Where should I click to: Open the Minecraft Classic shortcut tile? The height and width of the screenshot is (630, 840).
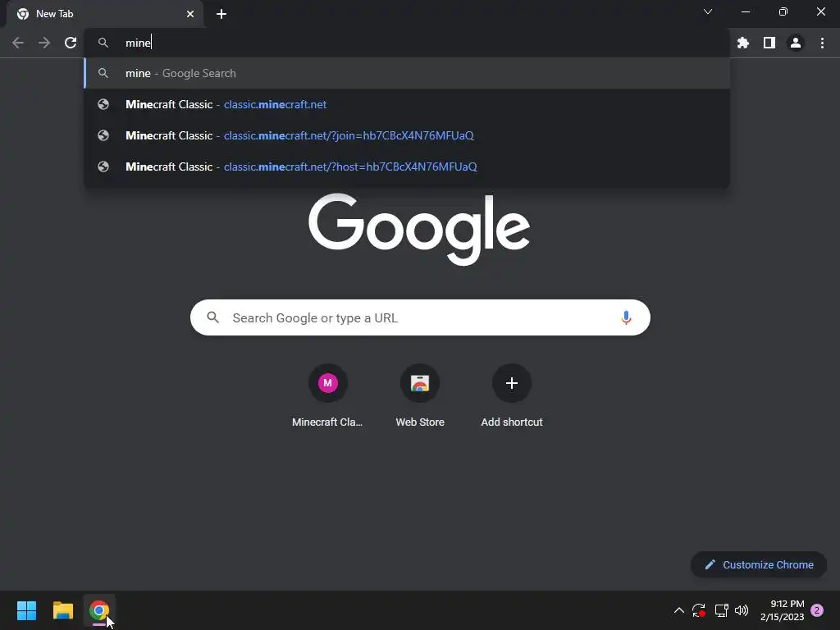[x=327, y=396]
